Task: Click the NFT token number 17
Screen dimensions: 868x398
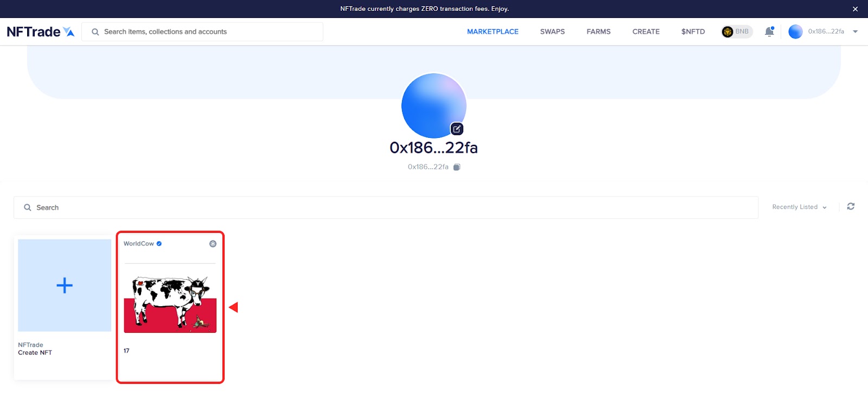Action: pos(126,351)
